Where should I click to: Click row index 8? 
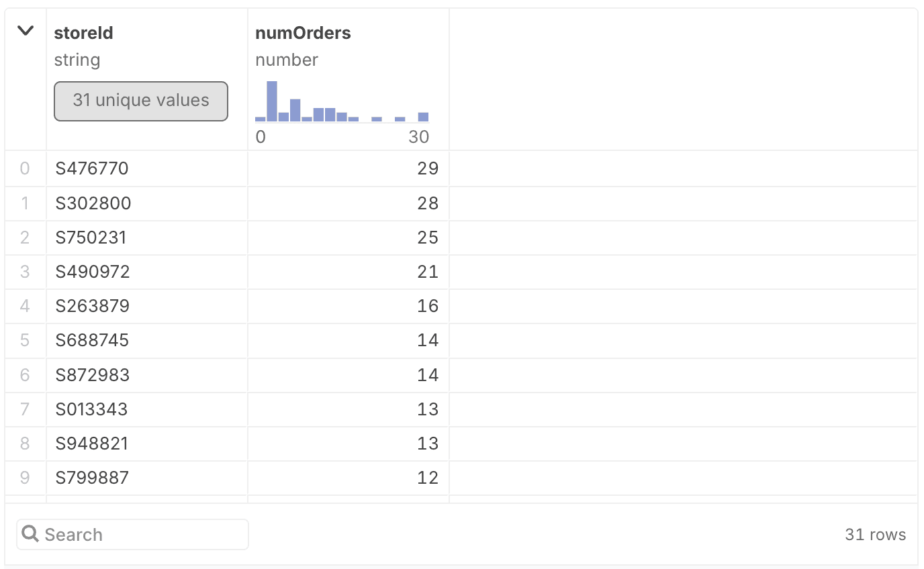tap(25, 444)
